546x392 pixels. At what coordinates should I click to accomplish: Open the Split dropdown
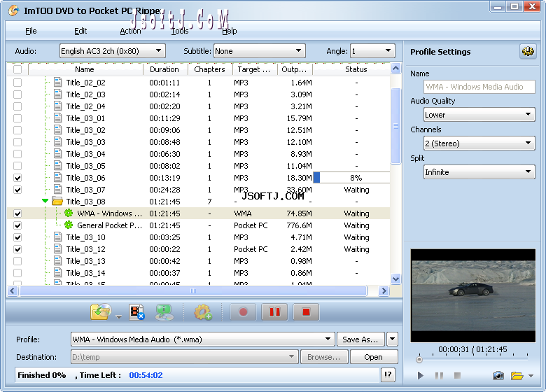tap(479, 171)
